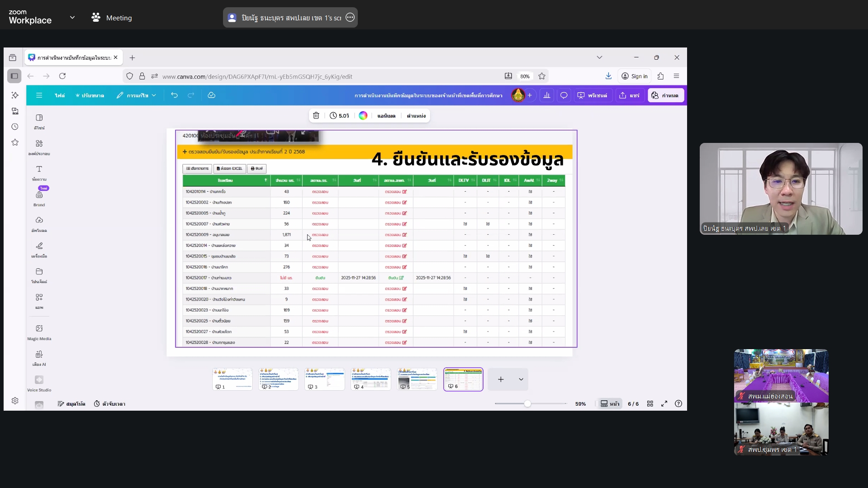Screen dimensions: 868x488
Task: Toggle fullscreen presentation view icon
Action: (x=664, y=404)
